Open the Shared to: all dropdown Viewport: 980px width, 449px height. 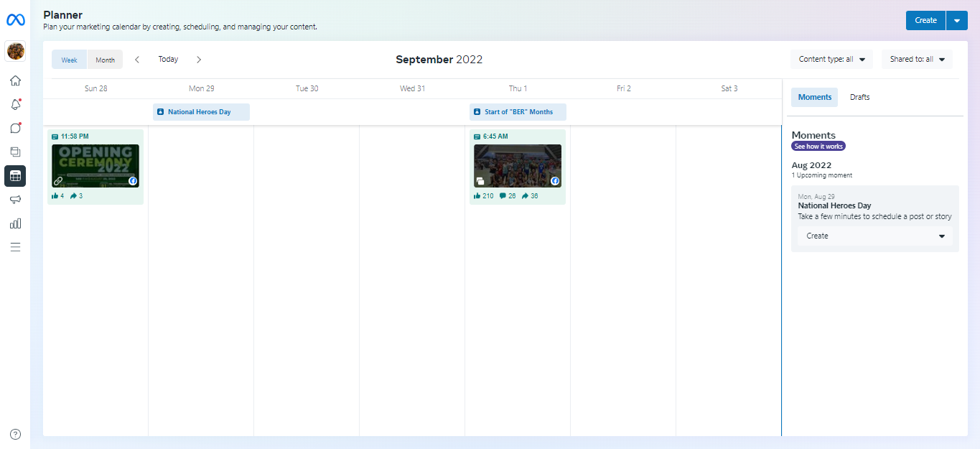[x=918, y=60]
